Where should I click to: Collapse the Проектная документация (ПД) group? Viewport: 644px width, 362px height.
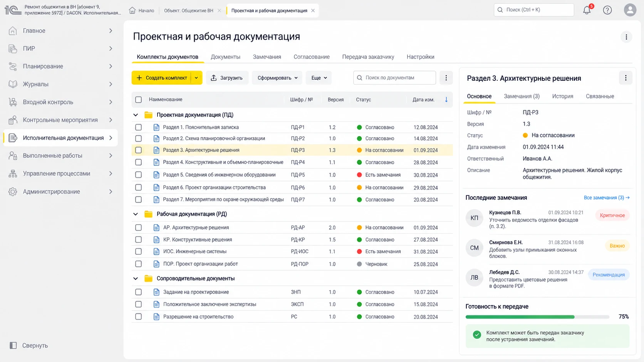[x=136, y=115]
